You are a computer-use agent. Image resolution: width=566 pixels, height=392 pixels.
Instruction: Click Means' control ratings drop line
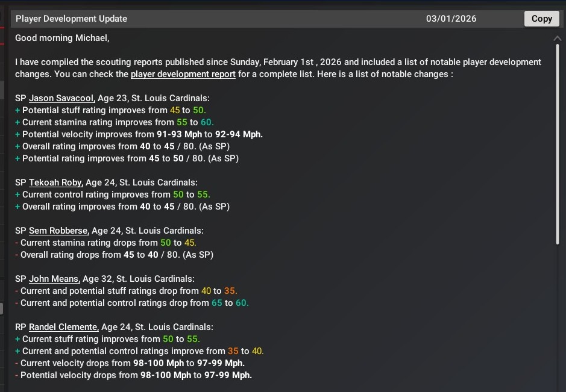132,303
